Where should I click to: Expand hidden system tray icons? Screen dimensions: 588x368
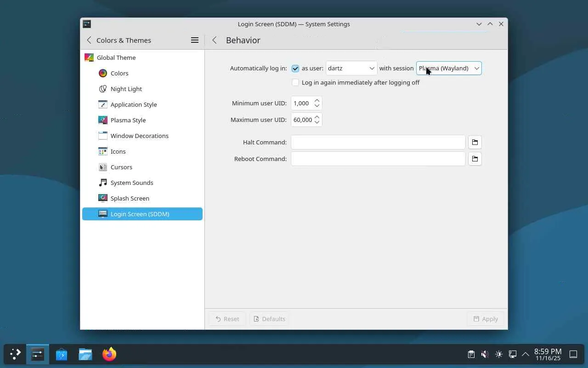pyautogui.click(x=526, y=354)
